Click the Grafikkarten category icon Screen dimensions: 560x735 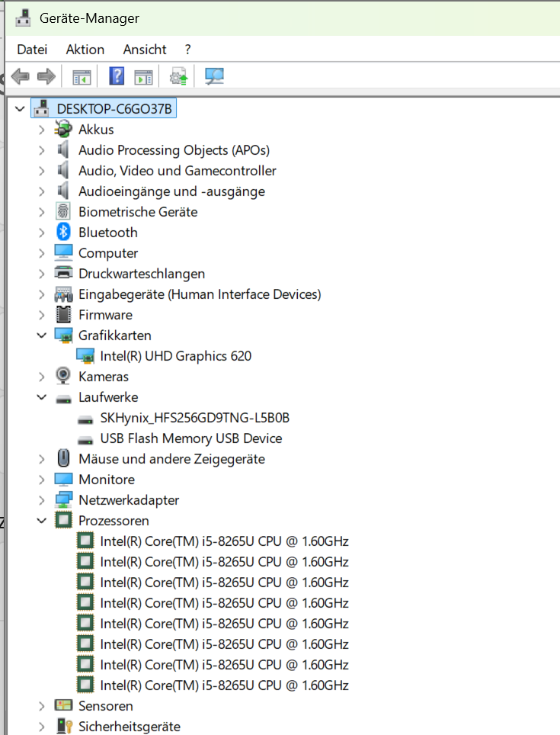63,335
